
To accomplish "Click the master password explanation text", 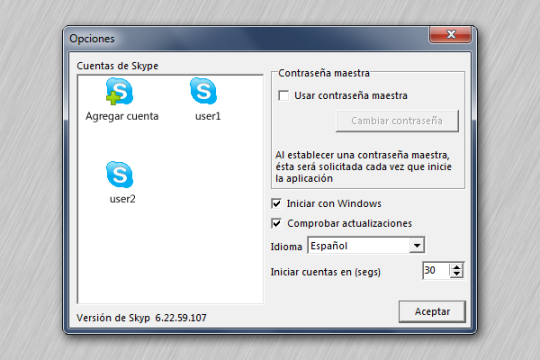I will [x=363, y=167].
